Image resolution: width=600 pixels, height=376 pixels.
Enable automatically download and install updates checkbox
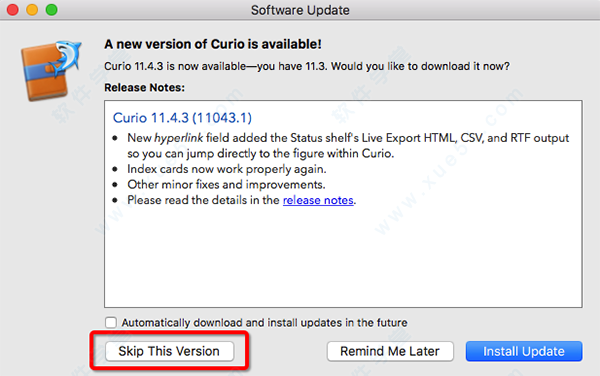click(111, 322)
